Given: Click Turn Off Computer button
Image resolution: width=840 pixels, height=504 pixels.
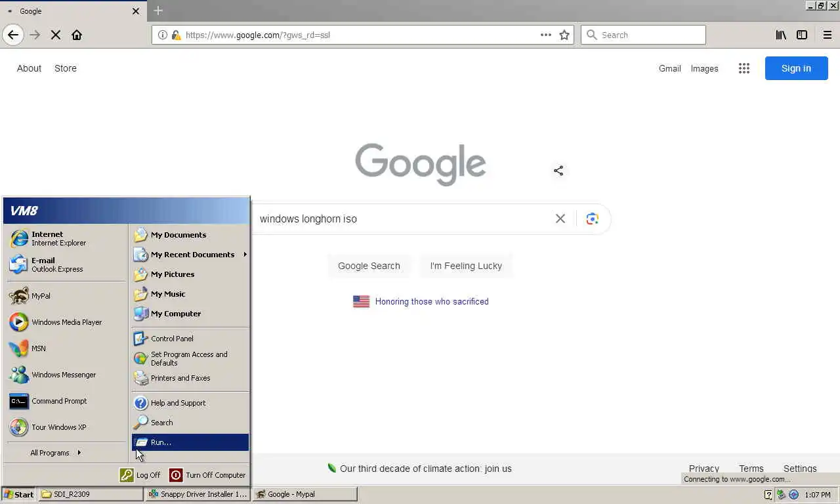Looking at the screenshot, I should click(x=207, y=475).
